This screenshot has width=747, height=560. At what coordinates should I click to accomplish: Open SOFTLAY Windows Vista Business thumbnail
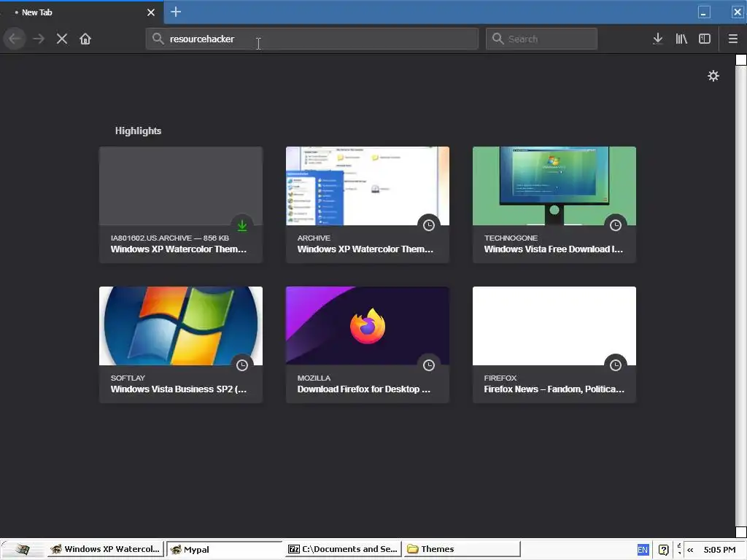pyautogui.click(x=181, y=326)
